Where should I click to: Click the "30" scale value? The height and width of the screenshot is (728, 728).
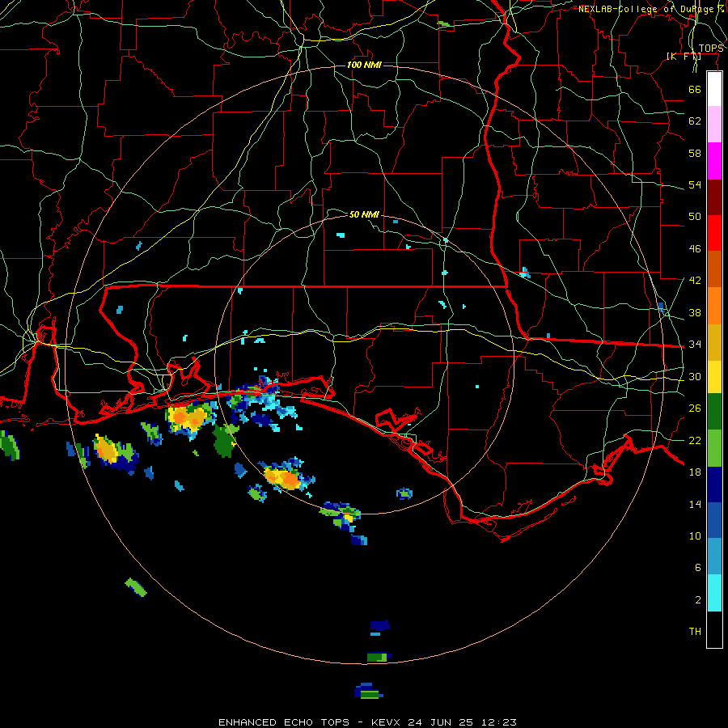tap(695, 376)
